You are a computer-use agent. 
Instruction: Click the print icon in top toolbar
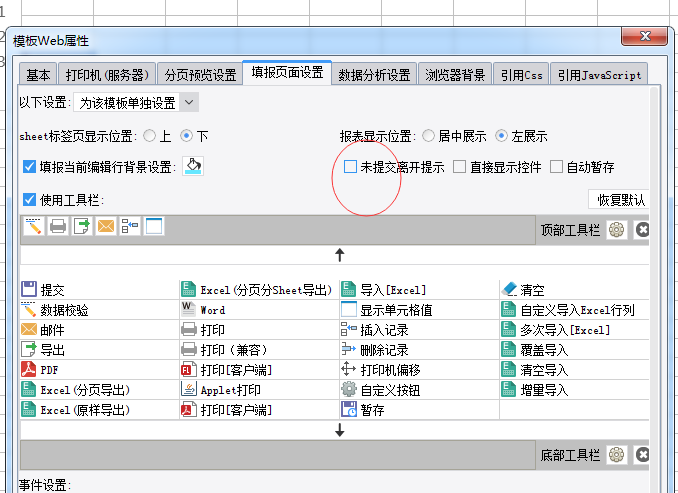pos(58,226)
